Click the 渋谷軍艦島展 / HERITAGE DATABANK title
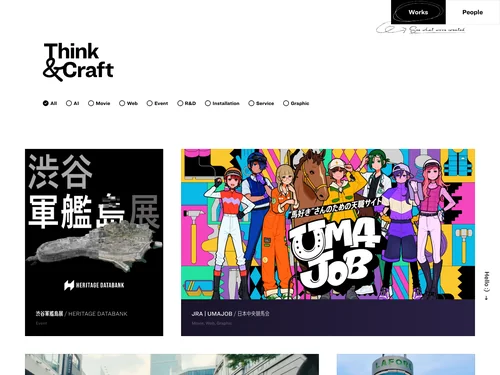 pyautogui.click(x=82, y=314)
